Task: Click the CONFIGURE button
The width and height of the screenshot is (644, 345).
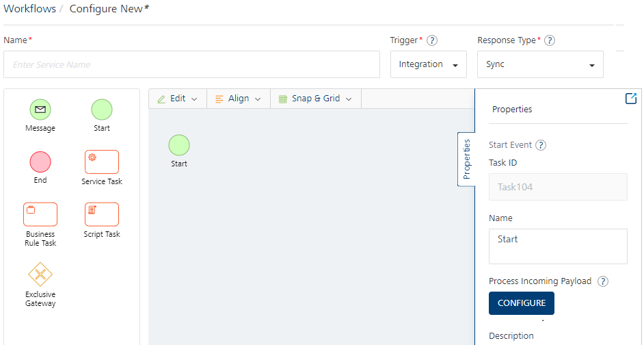Action: pos(522,303)
